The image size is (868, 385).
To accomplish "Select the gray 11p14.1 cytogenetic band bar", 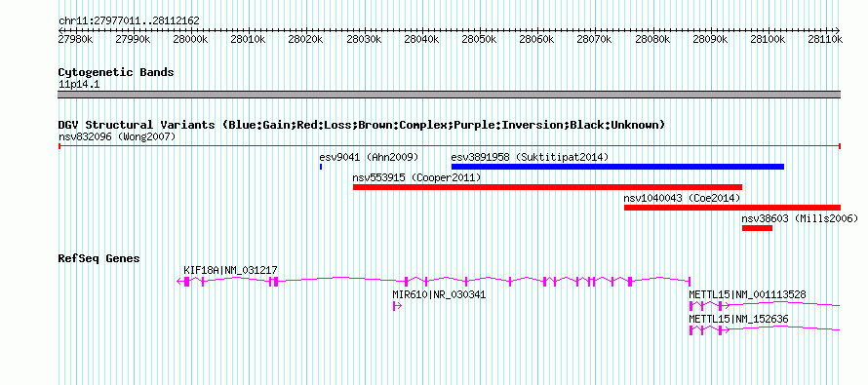I will pos(450,95).
